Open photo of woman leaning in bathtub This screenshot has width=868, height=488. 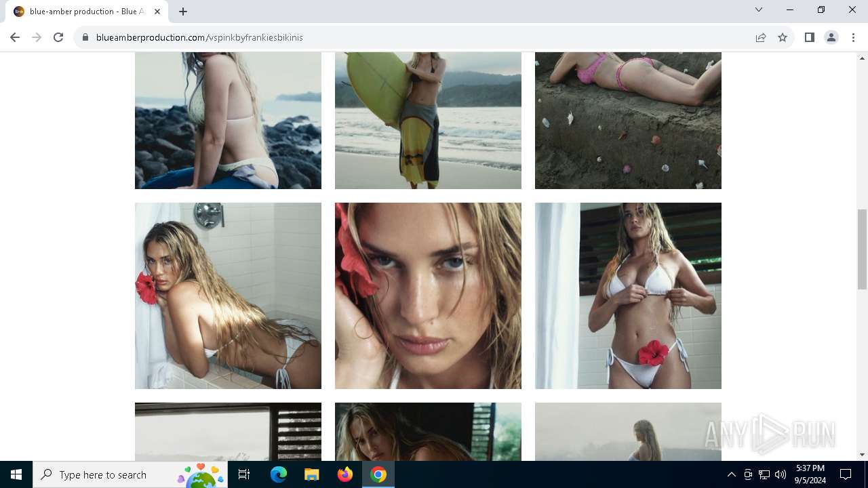(228, 296)
